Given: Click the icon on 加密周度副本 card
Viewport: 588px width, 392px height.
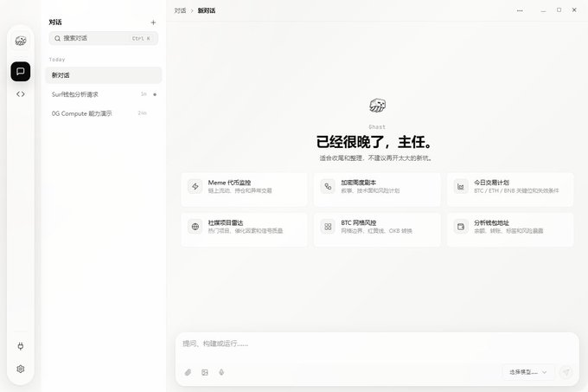Looking at the screenshot, I should click(x=328, y=186).
